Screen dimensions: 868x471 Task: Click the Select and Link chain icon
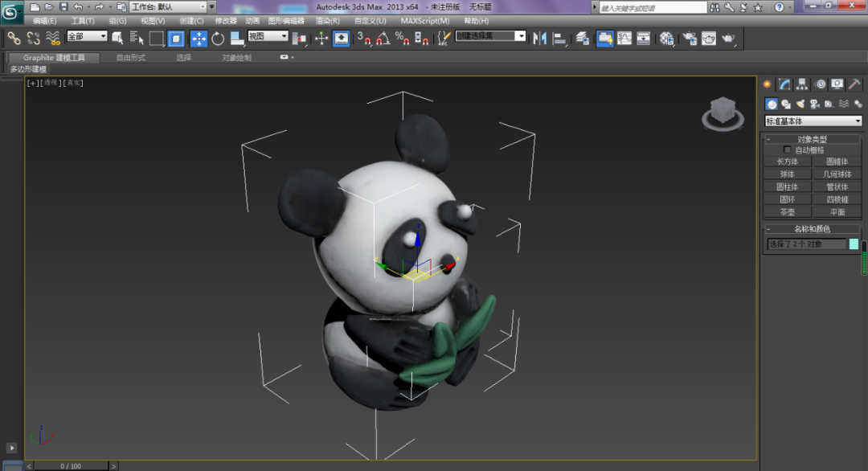point(14,39)
